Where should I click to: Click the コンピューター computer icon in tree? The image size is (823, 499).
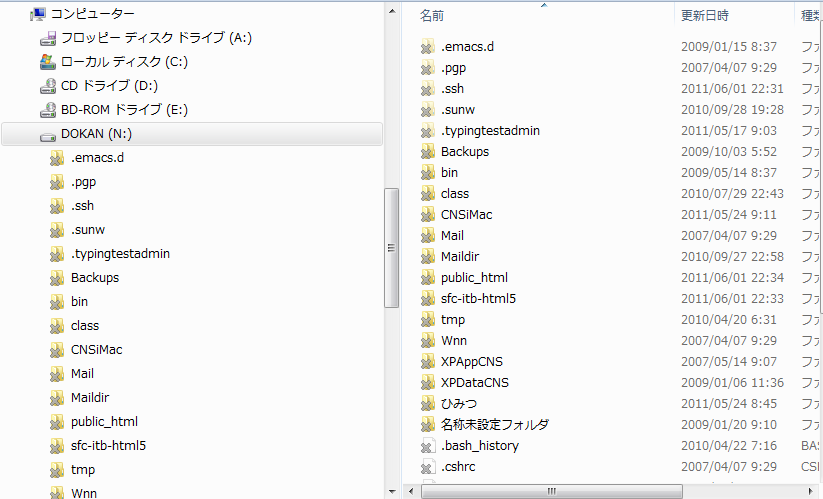(x=38, y=14)
